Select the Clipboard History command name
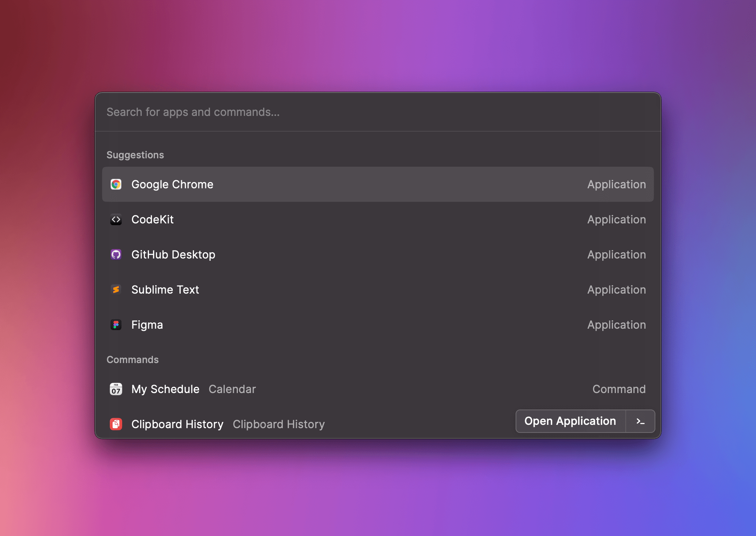 point(177,424)
